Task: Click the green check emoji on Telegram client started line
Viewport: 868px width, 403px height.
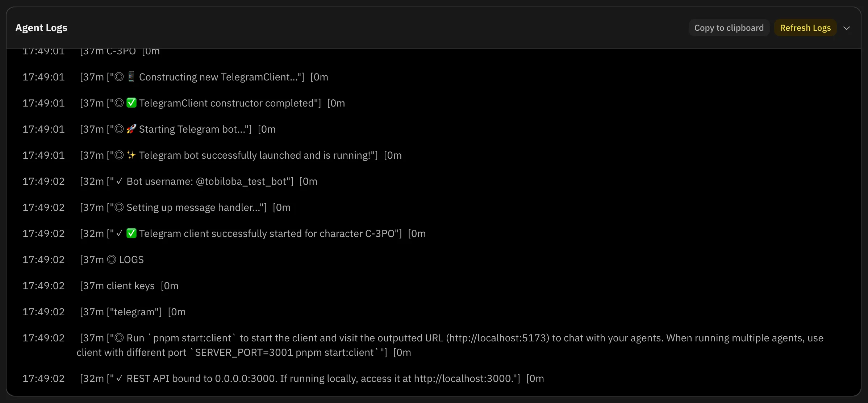Action: click(131, 233)
